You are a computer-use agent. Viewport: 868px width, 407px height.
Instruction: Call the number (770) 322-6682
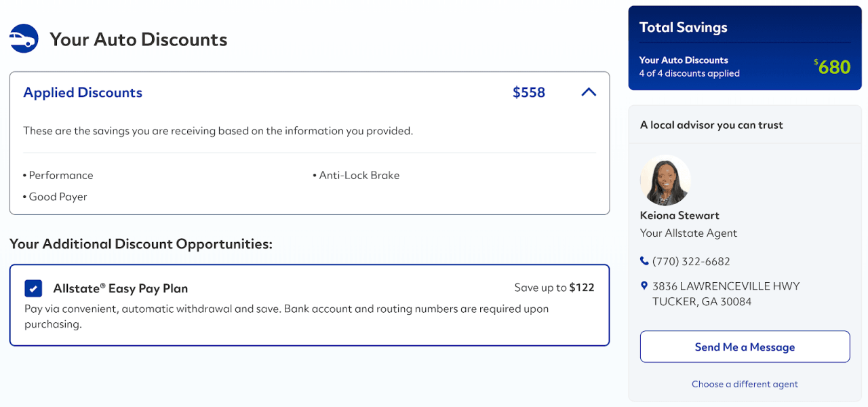coord(692,260)
